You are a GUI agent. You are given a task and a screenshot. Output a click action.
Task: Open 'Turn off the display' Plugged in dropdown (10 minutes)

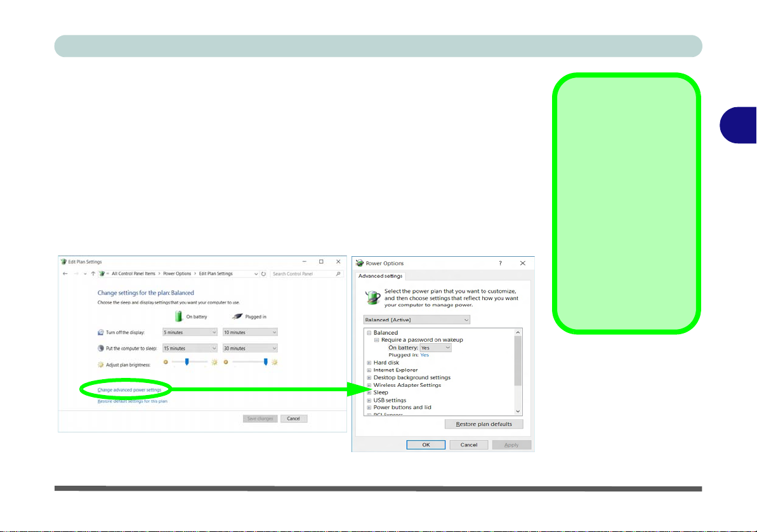point(249,332)
